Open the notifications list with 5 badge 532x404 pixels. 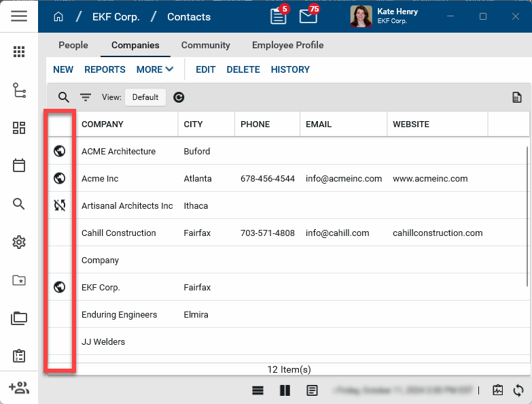(x=279, y=16)
